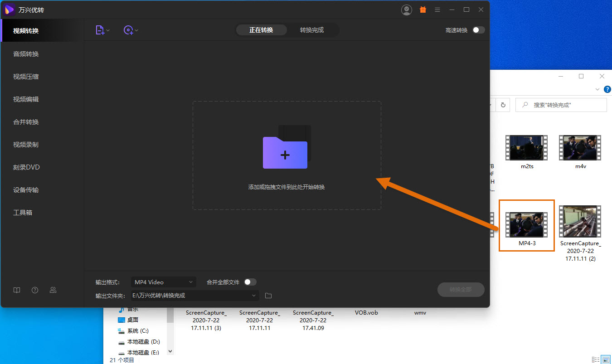Open the user account profile icon

pyautogui.click(x=407, y=10)
